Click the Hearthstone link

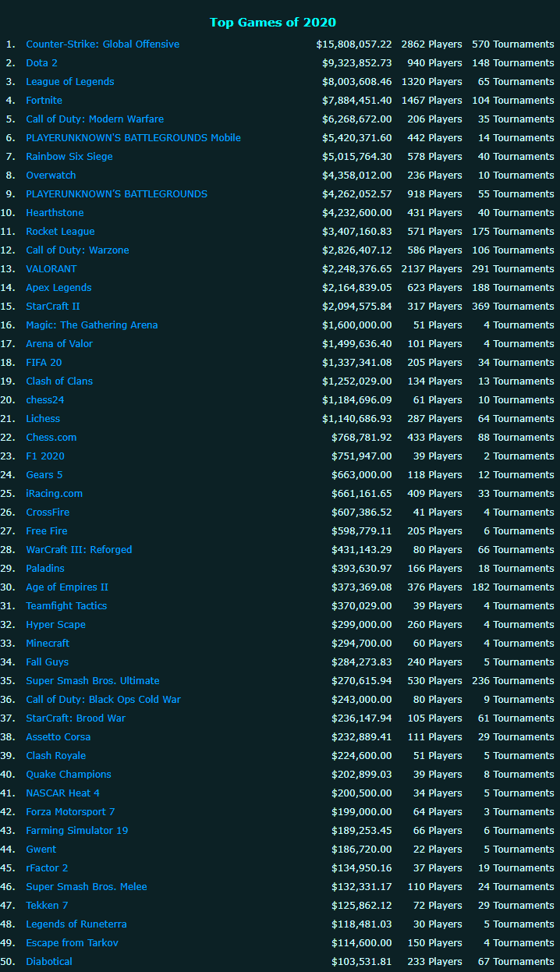55,213
